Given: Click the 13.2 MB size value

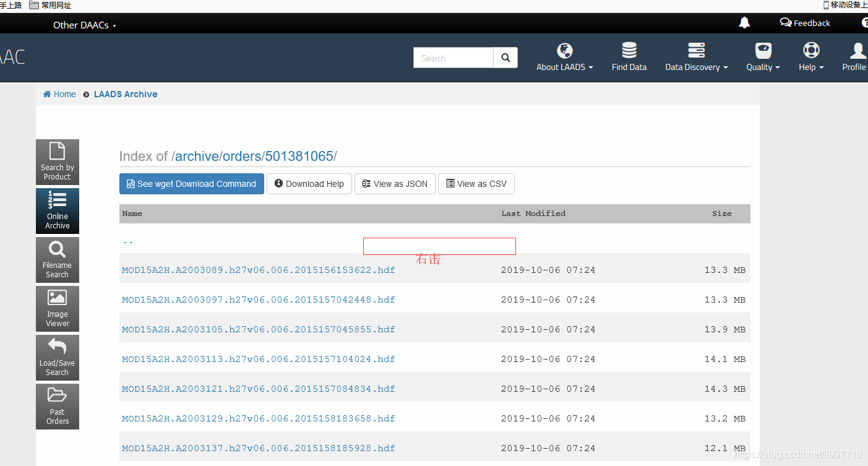Looking at the screenshot, I should pos(725,418).
